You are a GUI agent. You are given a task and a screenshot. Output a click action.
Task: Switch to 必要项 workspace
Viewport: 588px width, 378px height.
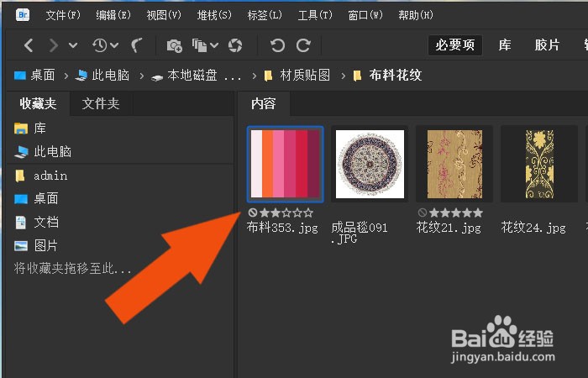[x=455, y=45]
